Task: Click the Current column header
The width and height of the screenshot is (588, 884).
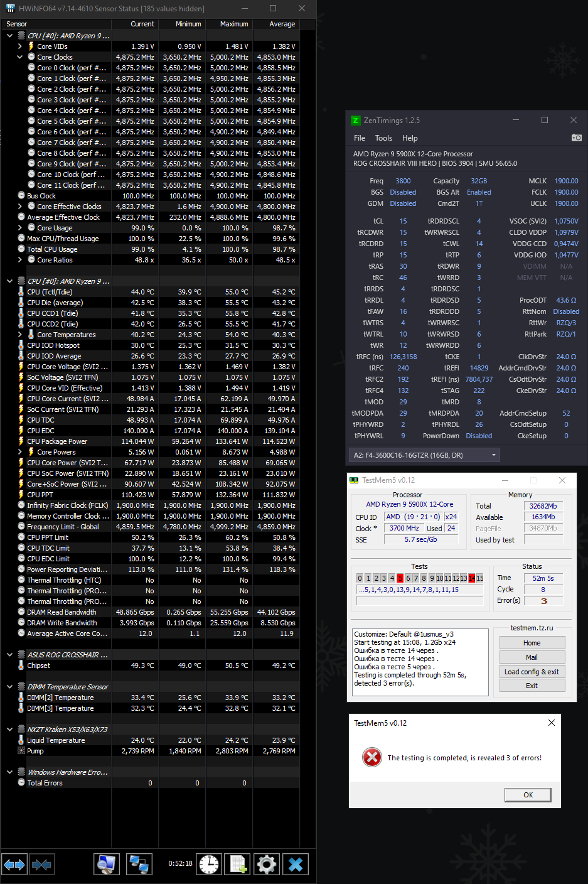Action: point(134,24)
